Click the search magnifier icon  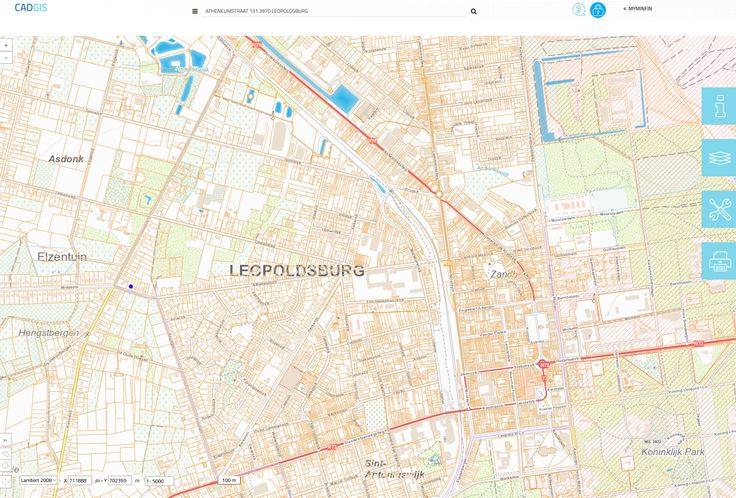[474, 11]
